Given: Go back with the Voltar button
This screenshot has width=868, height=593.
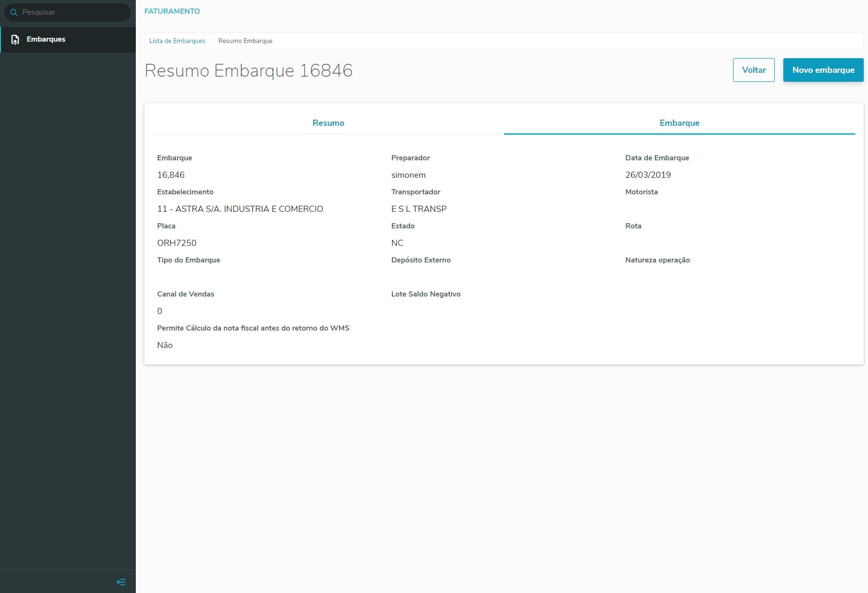Looking at the screenshot, I should pos(754,70).
